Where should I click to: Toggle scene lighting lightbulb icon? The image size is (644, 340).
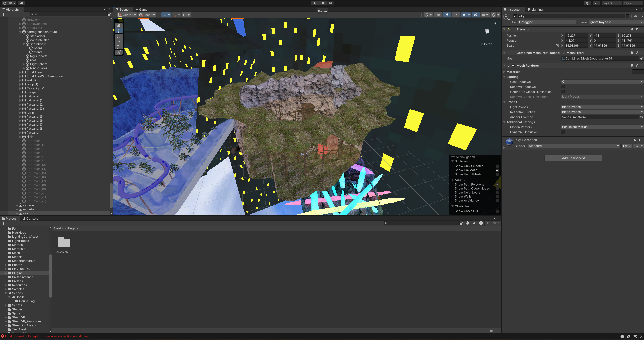[447, 15]
